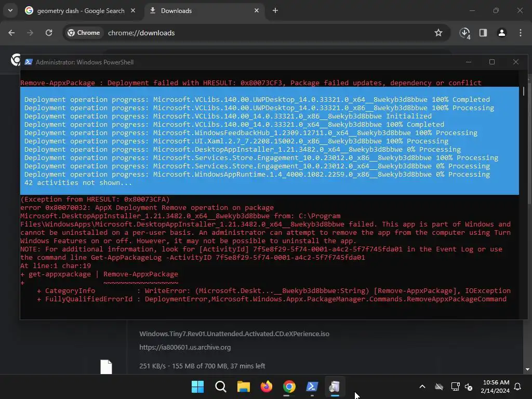Click the cloud sync tray icon
532x399 pixels.
[439, 387]
